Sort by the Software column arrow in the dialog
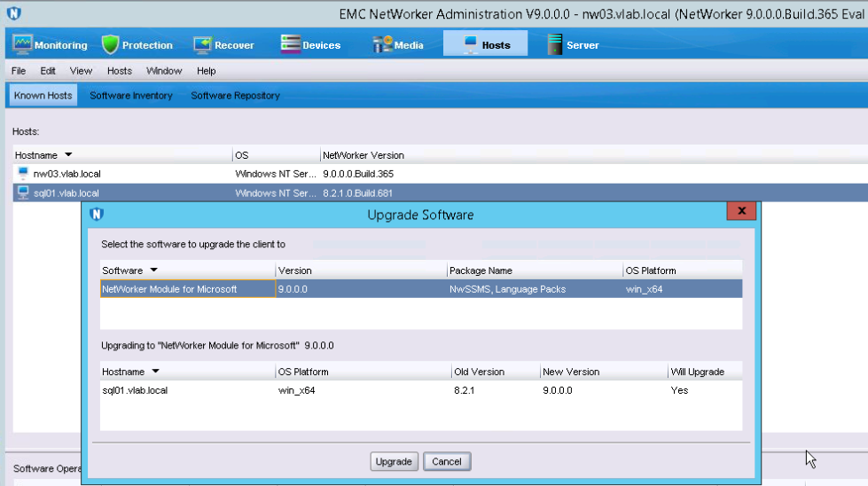The image size is (868, 486). click(154, 270)
